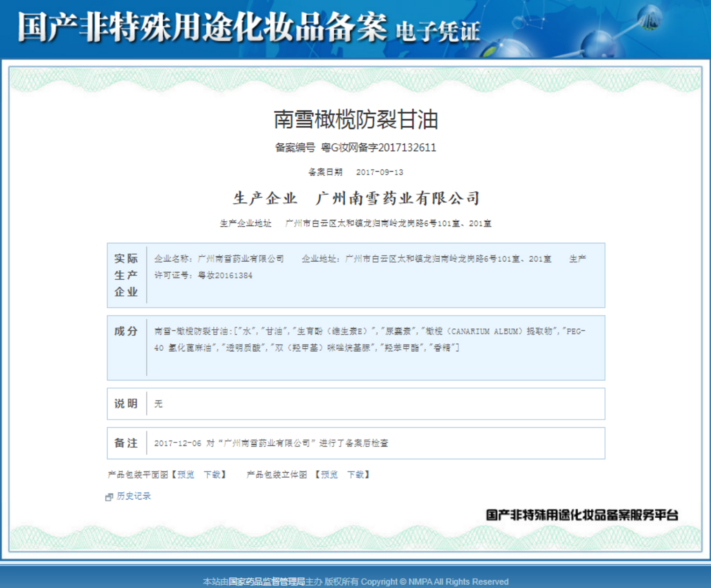The width and height of the screenshot is (711, 588).
Task: Click the 成分 section label
Action: coord(126,331)
